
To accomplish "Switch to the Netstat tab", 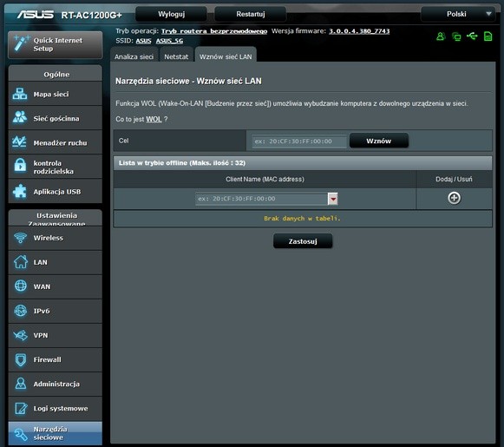I will (x=176, y=56).
